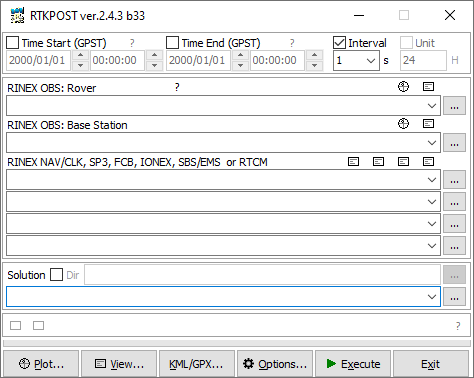
Task: Expand the Solution output file dropdown
Action: (x=432, y=297)
